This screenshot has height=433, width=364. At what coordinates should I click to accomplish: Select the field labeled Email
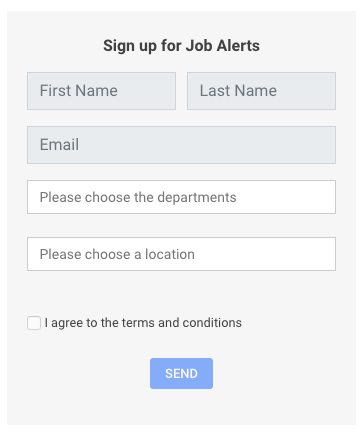pyautogui.click(x=181, y=145)
